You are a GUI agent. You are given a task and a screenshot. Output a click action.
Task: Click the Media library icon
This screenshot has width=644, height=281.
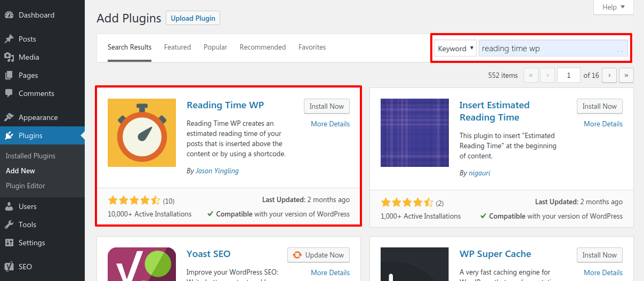pos(9,57)
